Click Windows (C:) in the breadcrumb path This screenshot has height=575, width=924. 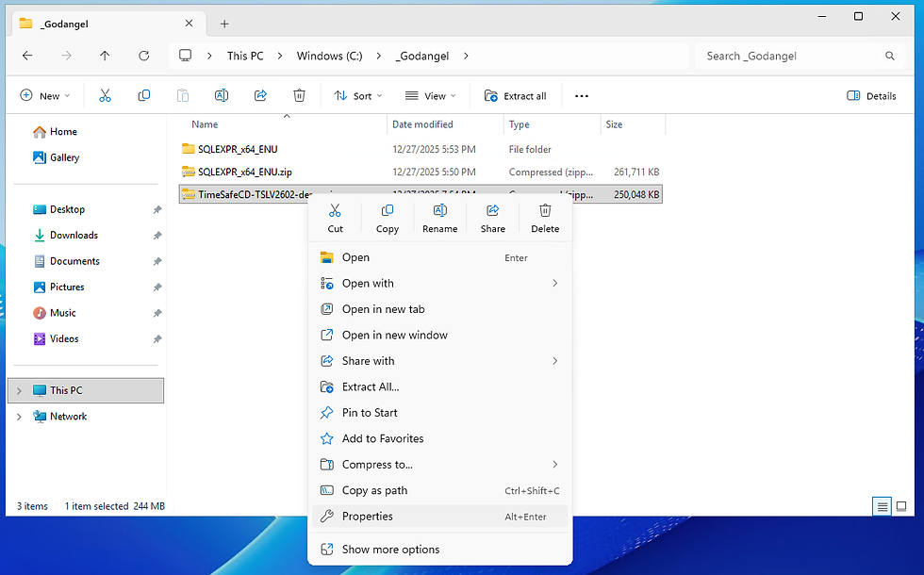[329, 56]
